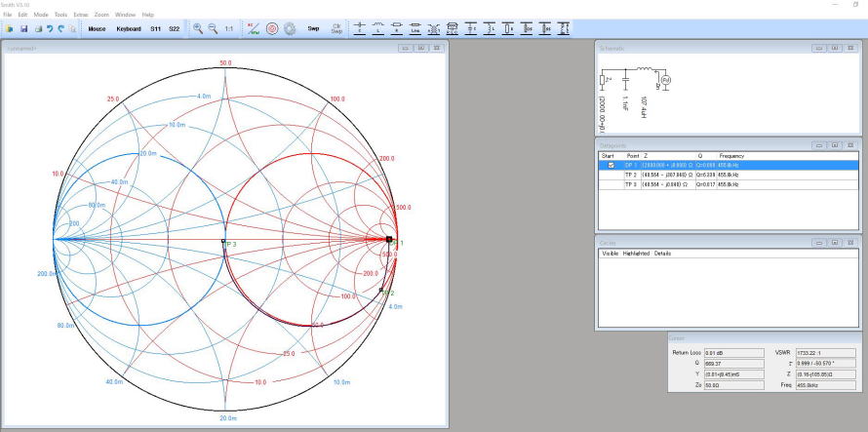The width and height of the screenshot is (868, 432).
Task: Click the Y admittance value field
Action: coord(734,373)
